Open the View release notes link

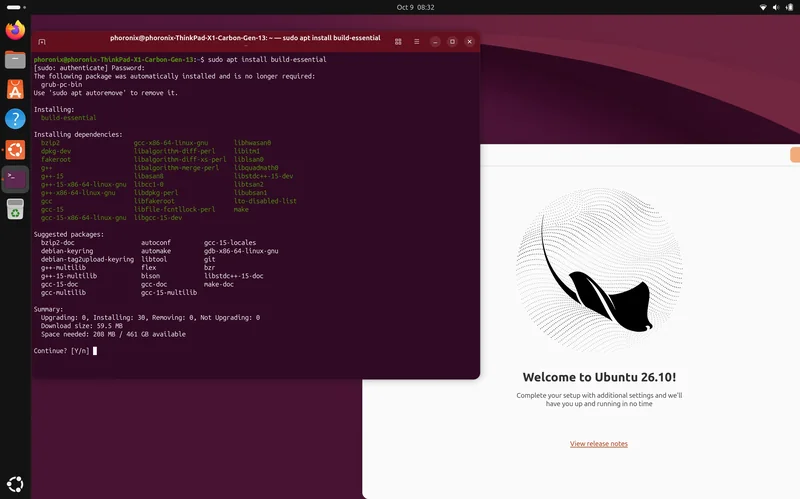(598, 444)
